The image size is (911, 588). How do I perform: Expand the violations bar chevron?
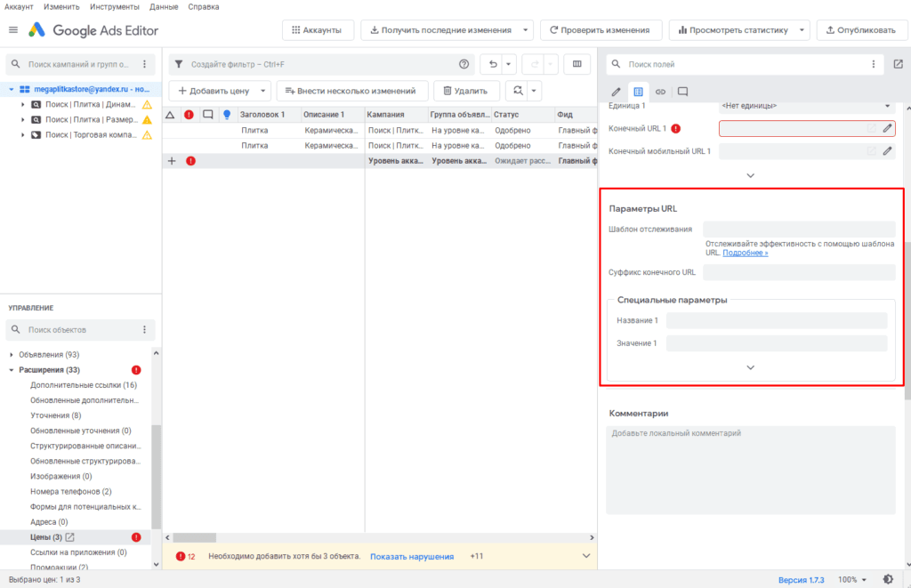coord(586,556)
